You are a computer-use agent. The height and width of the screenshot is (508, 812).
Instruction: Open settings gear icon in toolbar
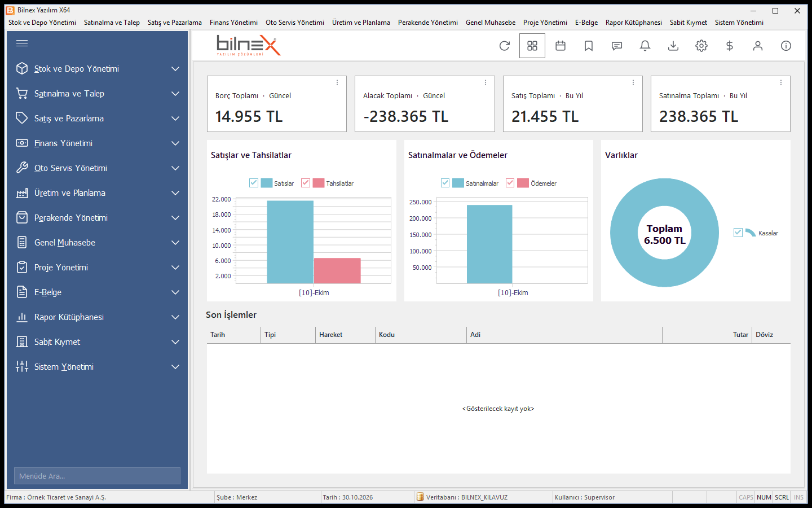[701, 46]
